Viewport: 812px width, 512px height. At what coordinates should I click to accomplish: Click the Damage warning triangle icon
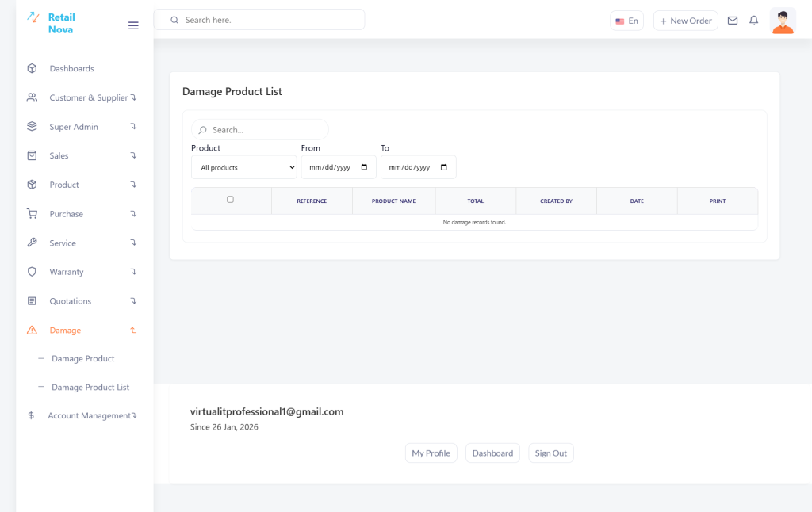(32, 331)
